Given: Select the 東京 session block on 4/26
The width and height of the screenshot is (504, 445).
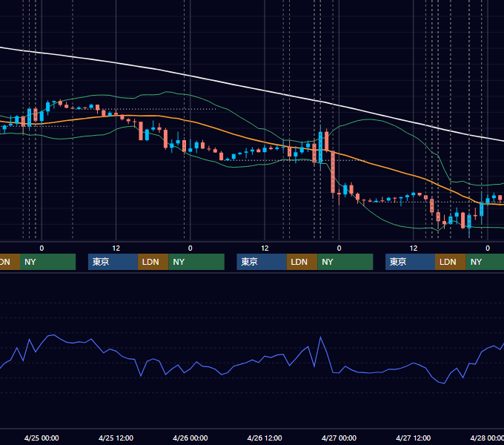Looking at the screenshot, I should pyautogui.click(x=262, y=262).
